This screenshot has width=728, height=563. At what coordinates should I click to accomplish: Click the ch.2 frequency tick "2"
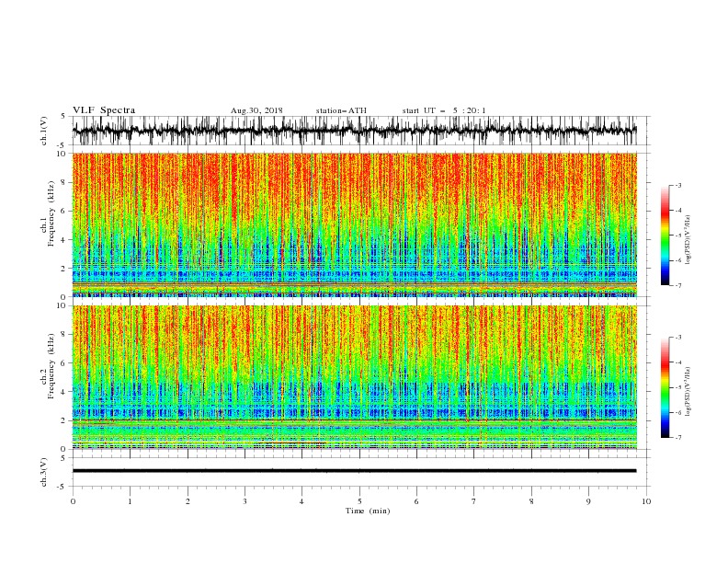(64, 420)
